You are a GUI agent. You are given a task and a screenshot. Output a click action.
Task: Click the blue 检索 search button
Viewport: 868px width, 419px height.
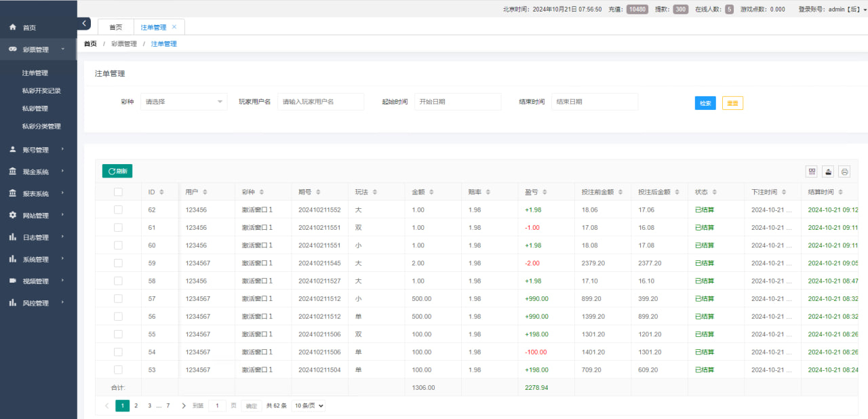click(705, 103)
